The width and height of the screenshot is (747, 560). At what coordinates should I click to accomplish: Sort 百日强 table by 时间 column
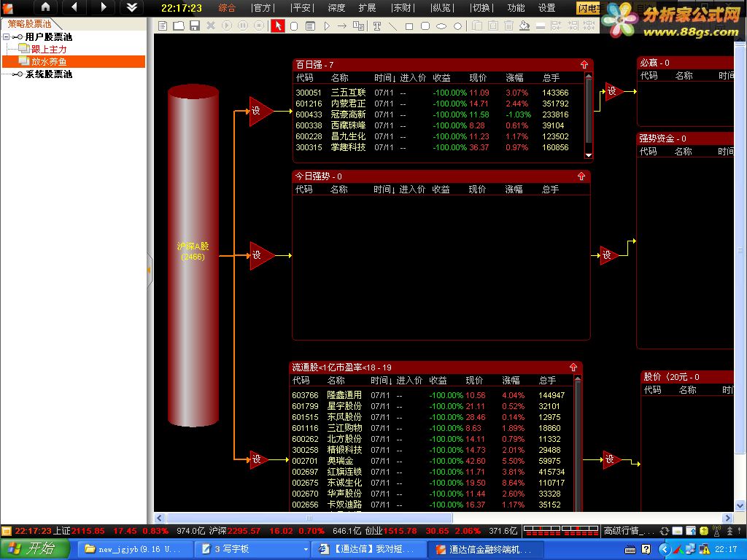(x=384, y=77)
